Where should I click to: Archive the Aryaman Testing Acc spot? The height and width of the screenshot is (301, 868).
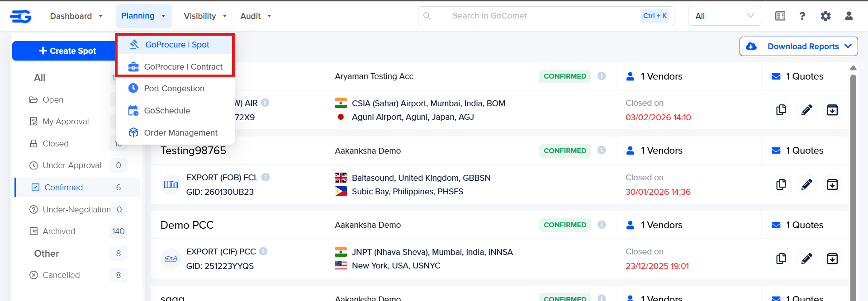832,110
